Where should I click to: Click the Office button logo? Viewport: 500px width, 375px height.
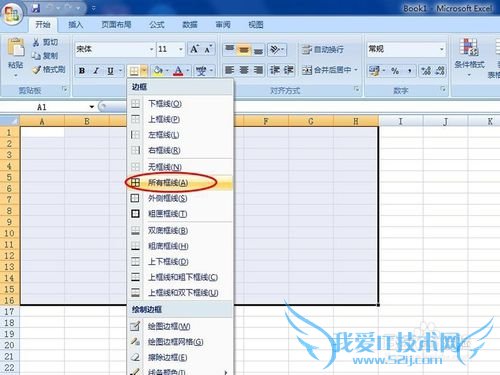[x=12, y=13]
